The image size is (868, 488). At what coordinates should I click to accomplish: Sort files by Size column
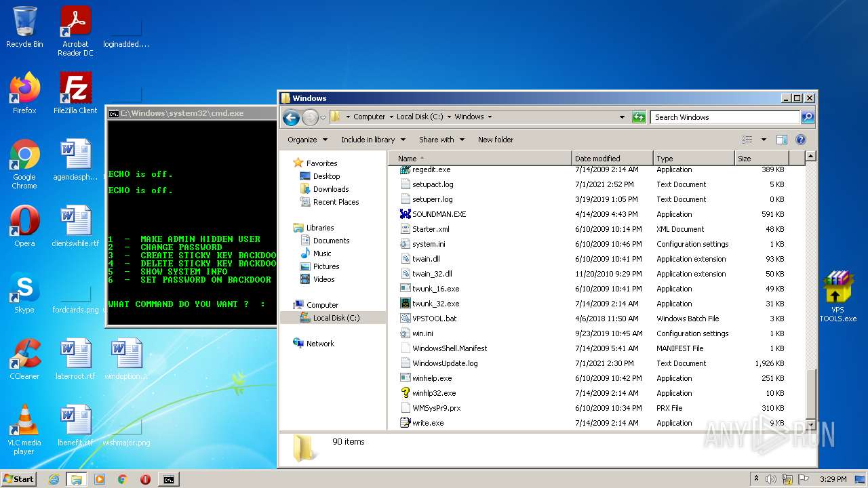click(x=762, y=159)
